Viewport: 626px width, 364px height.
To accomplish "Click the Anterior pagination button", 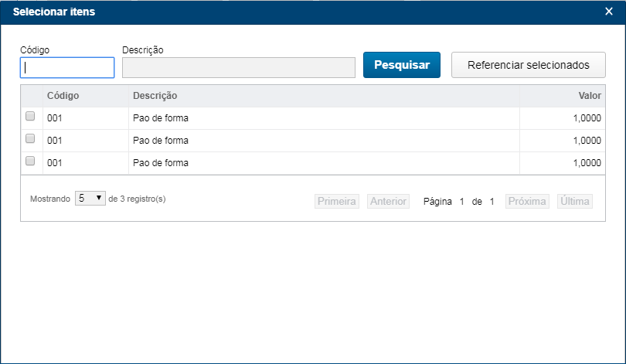I will point(388,201).
